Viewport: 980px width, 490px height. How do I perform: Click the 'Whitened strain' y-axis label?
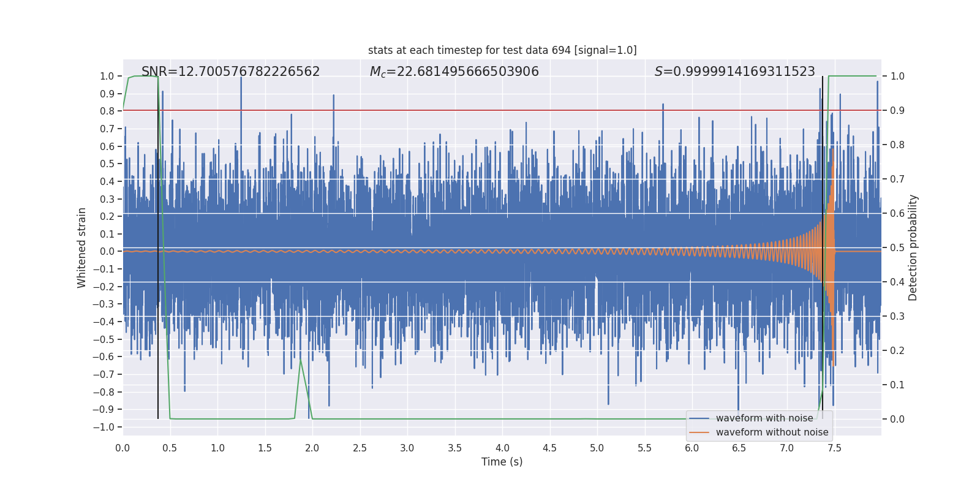point(82,247)
